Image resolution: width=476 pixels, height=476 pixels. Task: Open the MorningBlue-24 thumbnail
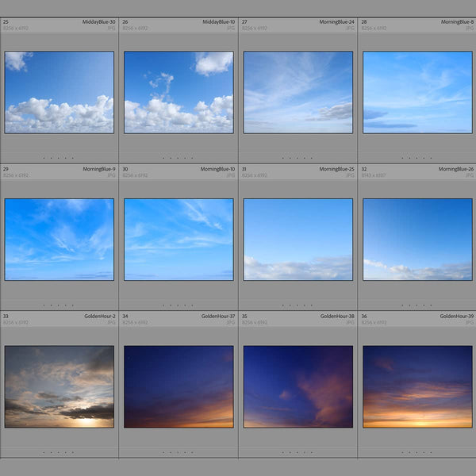point(298,92)
